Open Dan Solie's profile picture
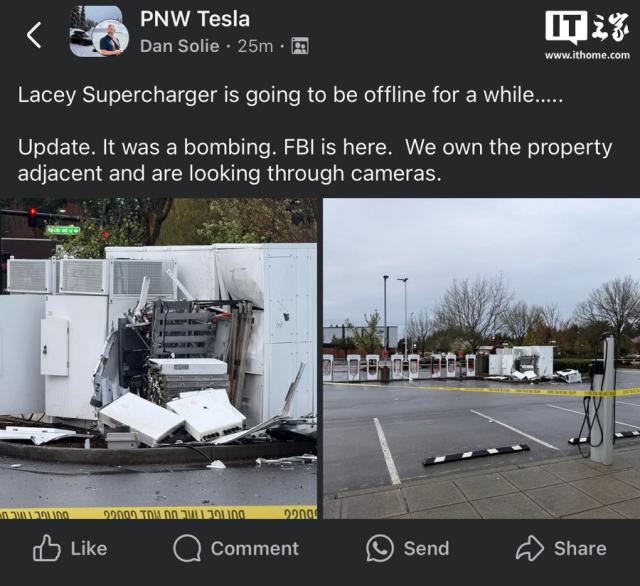The height and width of the screenshot is (586, 640). pyautogui.click(x=111, y=38)
